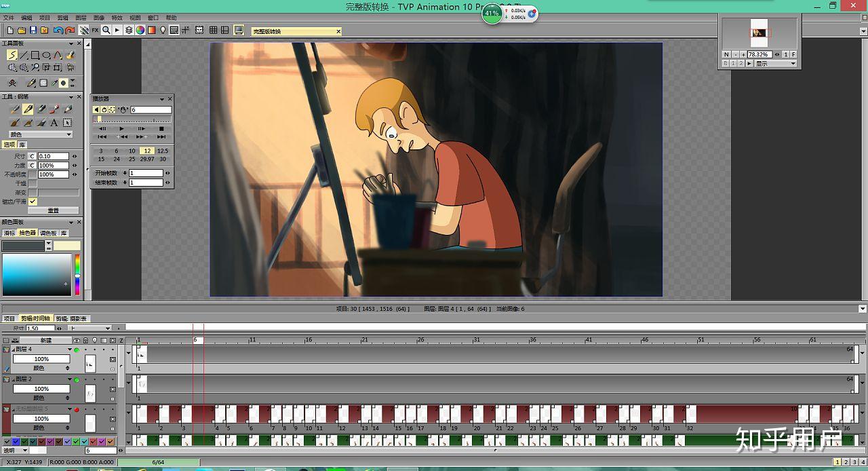Click the cat mask face toolbar icon
Screen dimensions: 868x471
click(199, 31)
